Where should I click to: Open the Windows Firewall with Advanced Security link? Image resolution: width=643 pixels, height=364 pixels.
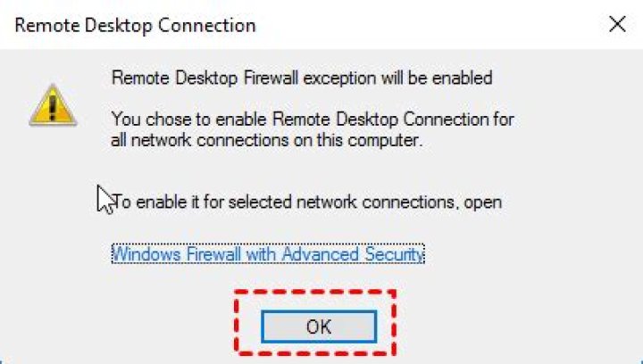click(267, 254)
